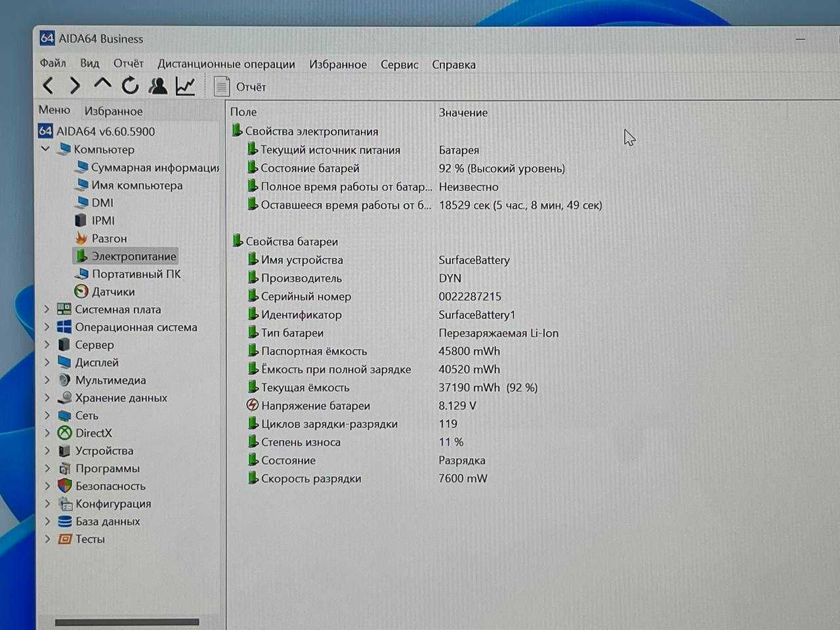This screenshot has height=630, width=840.
Task: Expand the Сервер node
Action: [47, 345]
